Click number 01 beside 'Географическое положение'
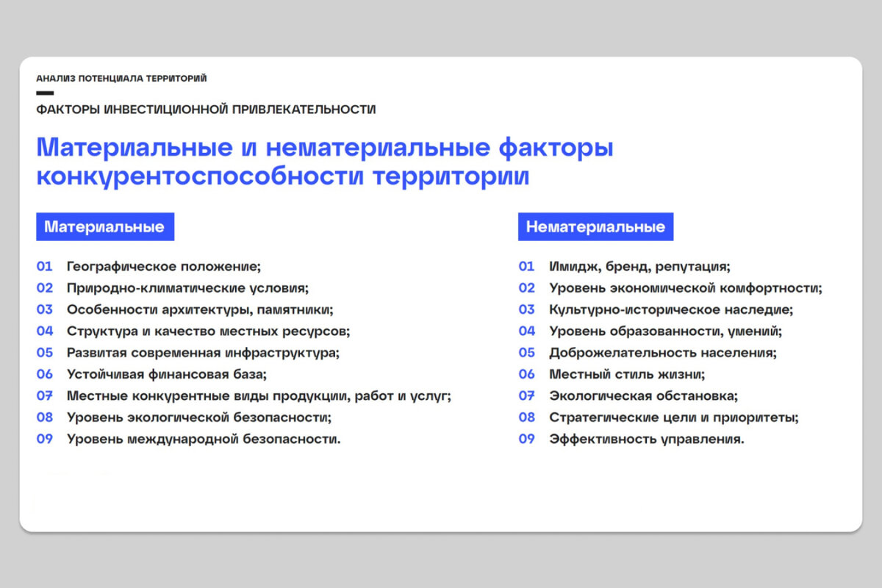The width and height of the screenshot is (882, 588). 45,267
